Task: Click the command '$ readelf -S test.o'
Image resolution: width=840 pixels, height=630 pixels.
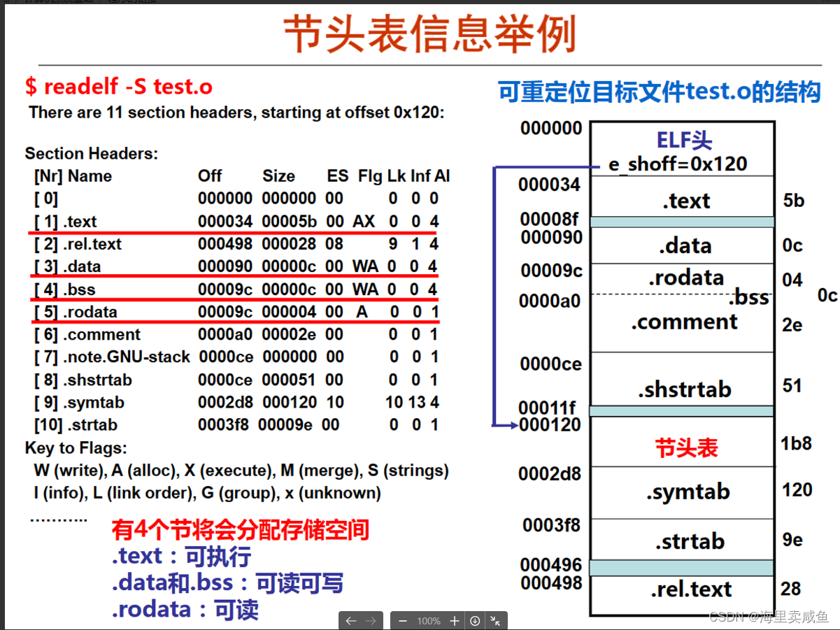Action: (119, 87)
